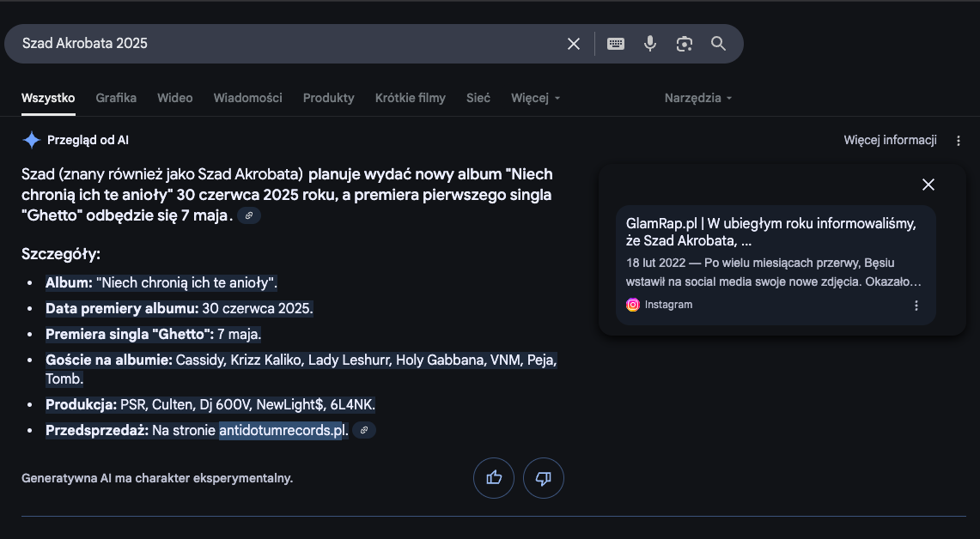Open Google Lens image search

coord(685,44)
